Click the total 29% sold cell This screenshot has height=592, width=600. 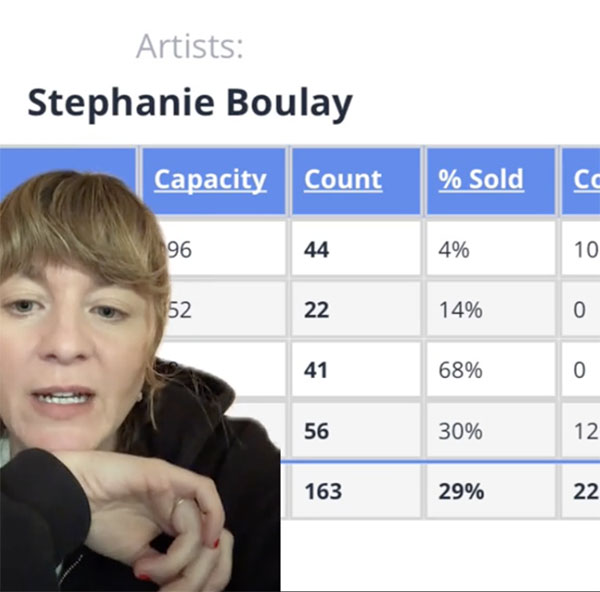(491, 491)
